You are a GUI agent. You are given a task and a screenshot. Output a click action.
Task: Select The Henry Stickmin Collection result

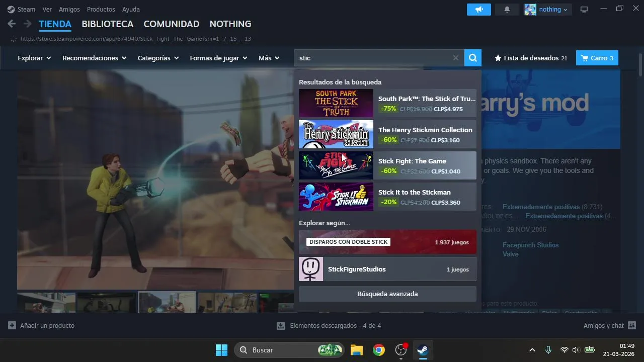click(x=387, y=134)
